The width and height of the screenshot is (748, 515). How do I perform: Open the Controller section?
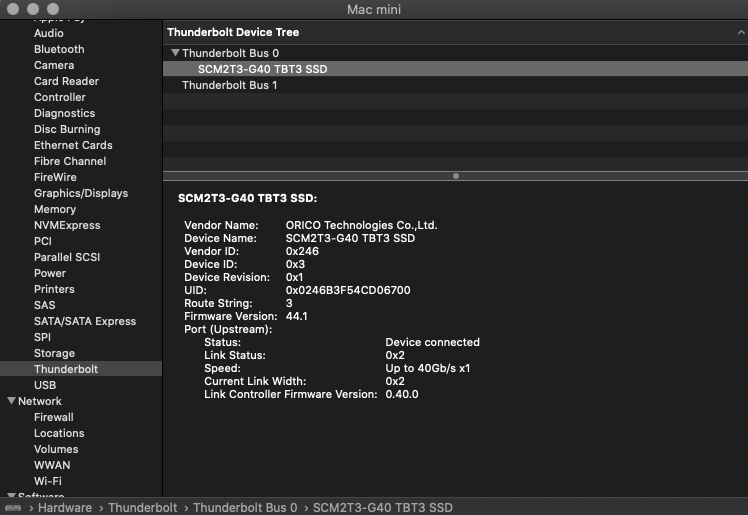coord(60,97)
